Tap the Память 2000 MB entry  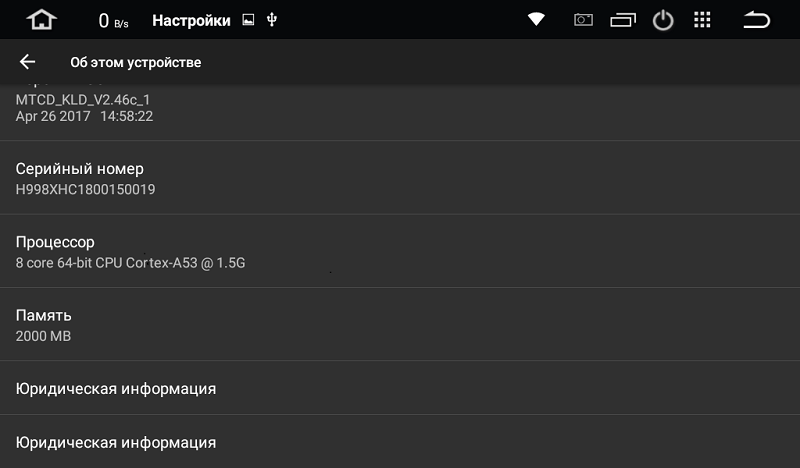tap(400, 325)
